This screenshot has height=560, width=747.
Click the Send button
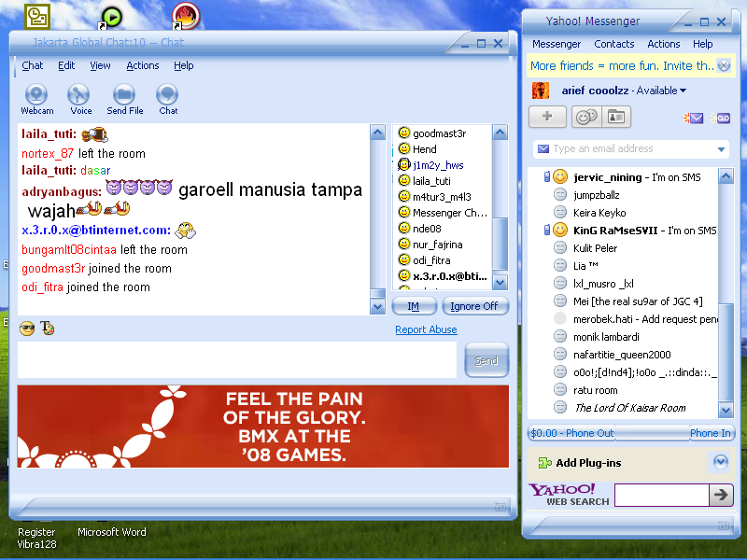(x=486, y=360)
